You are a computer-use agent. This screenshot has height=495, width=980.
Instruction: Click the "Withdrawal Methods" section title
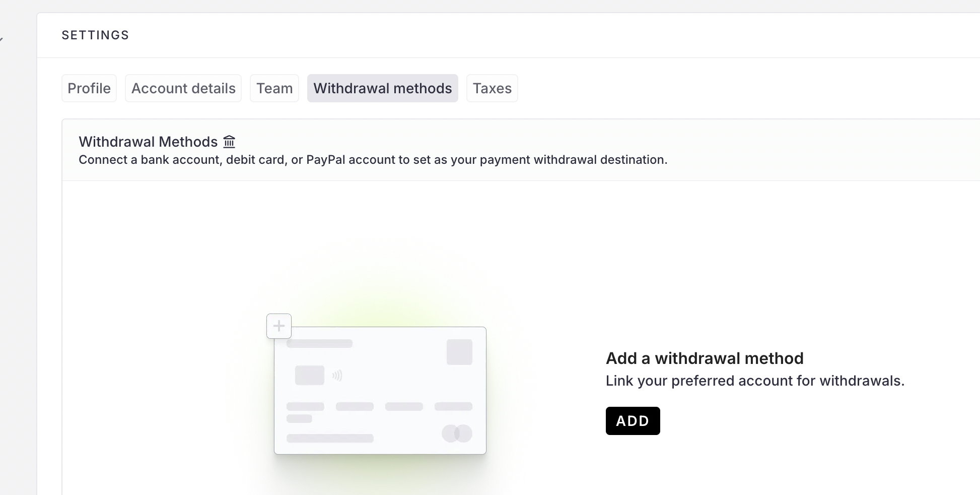click(x=148, y=142)
